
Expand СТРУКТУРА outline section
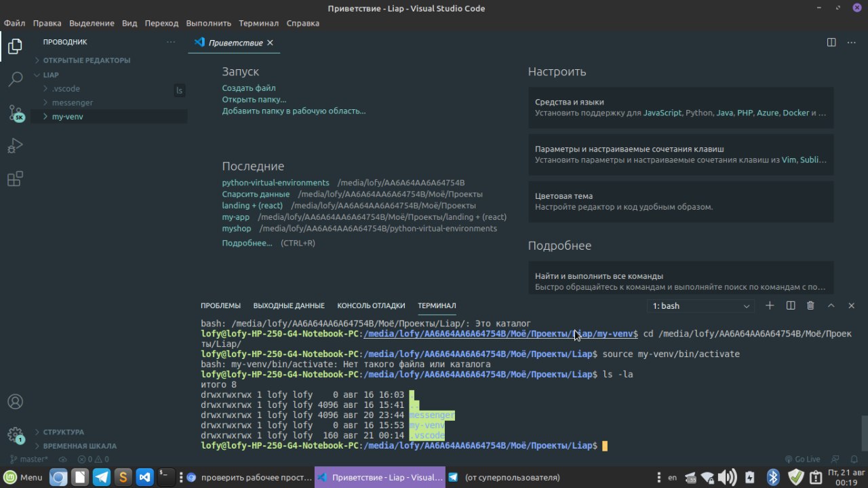(108, 432)
